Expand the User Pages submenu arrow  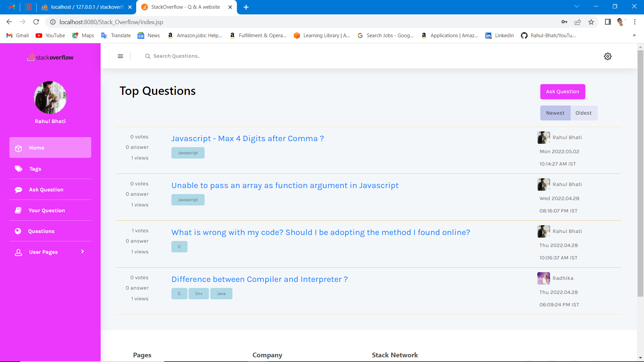(83, 252)
